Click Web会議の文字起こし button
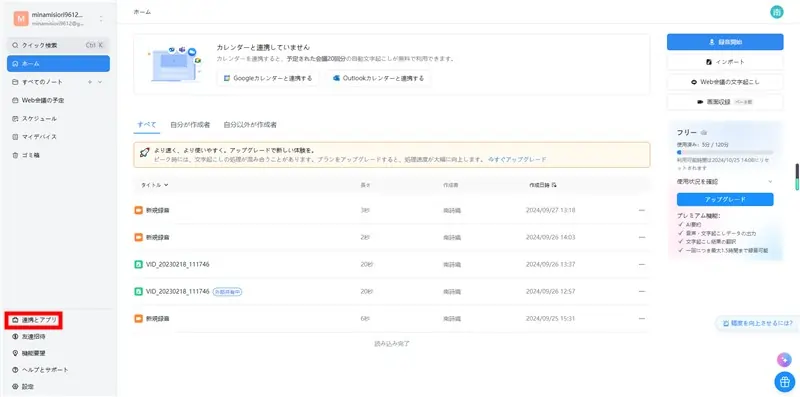The width and height of the screenshot is (800, 397). 724,82
